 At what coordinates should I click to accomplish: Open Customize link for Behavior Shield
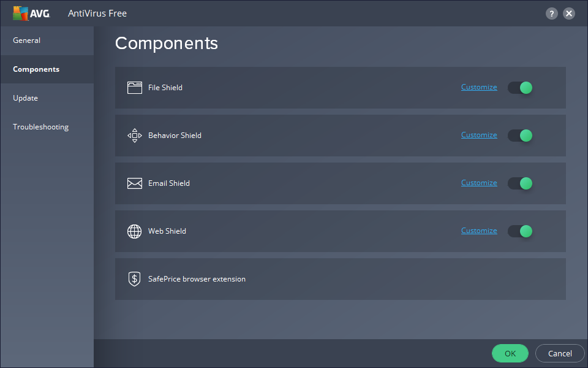coord(479,135)
